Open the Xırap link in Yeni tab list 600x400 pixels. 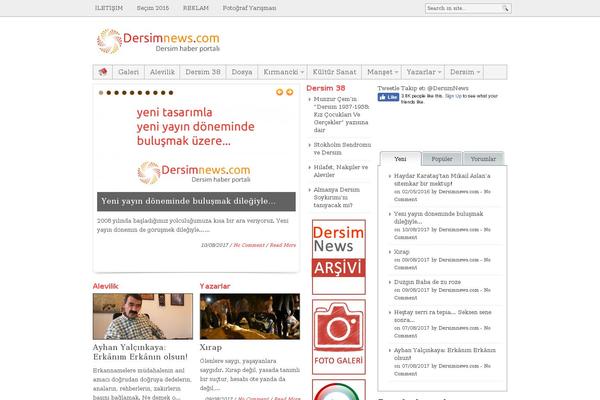pyautogui.click(x=401, y=252)
